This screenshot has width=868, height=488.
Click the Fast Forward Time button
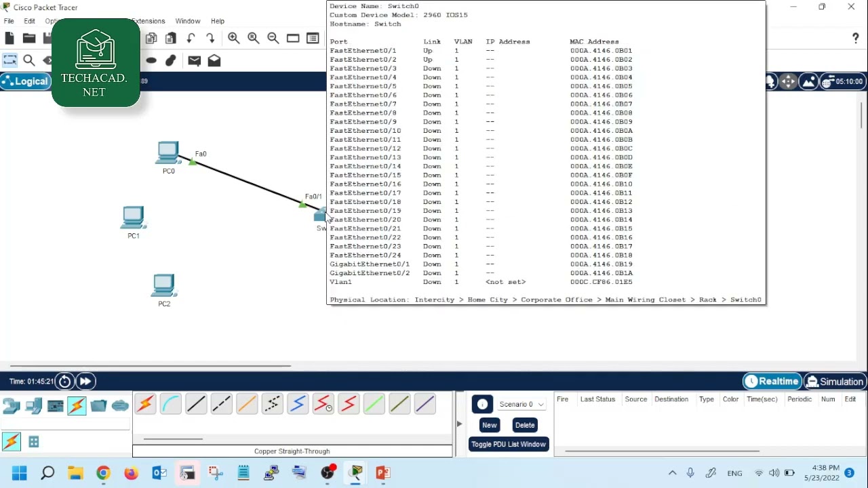pyautogui.click(x=85, y=382)
